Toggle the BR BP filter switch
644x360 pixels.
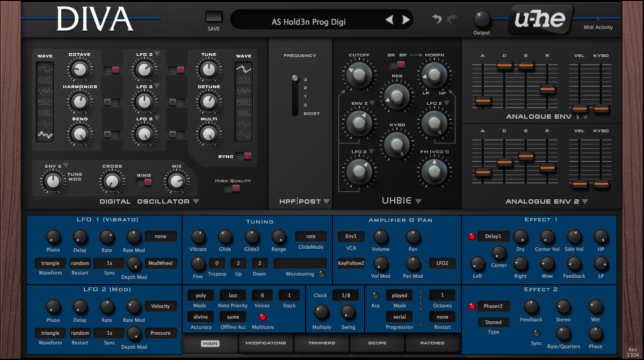(397, 64)
